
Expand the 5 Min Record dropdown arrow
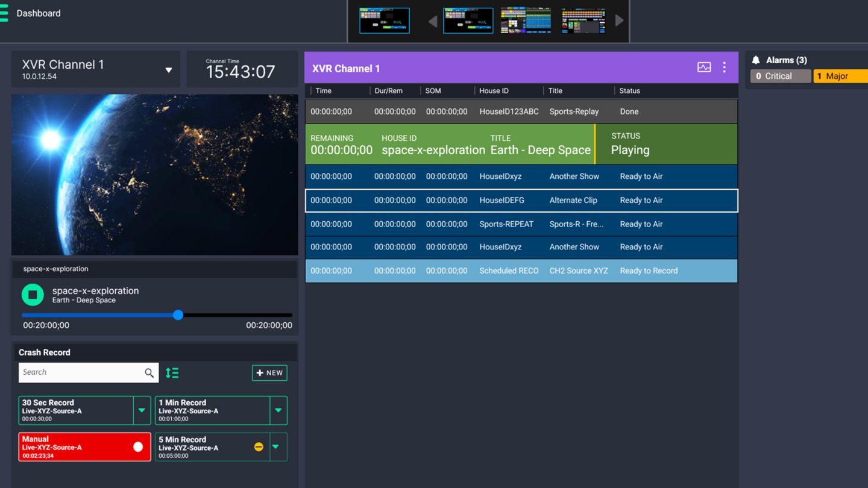click(276, 447)
